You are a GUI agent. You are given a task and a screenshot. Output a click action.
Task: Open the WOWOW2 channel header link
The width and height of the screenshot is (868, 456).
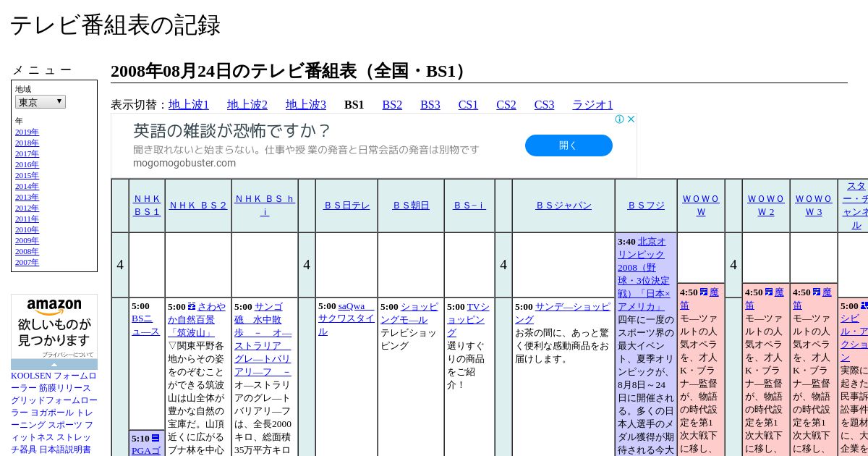(766, 206)
